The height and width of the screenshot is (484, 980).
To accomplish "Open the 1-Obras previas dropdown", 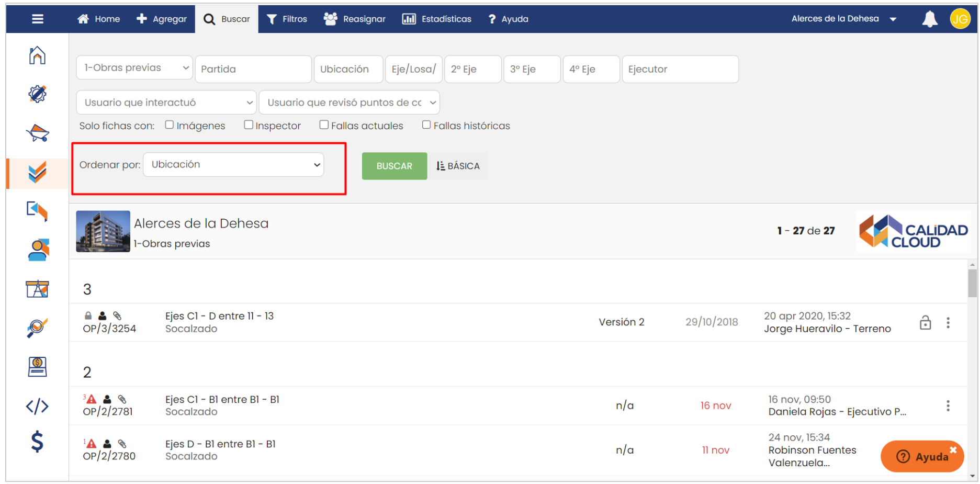I will coord(134,68).
